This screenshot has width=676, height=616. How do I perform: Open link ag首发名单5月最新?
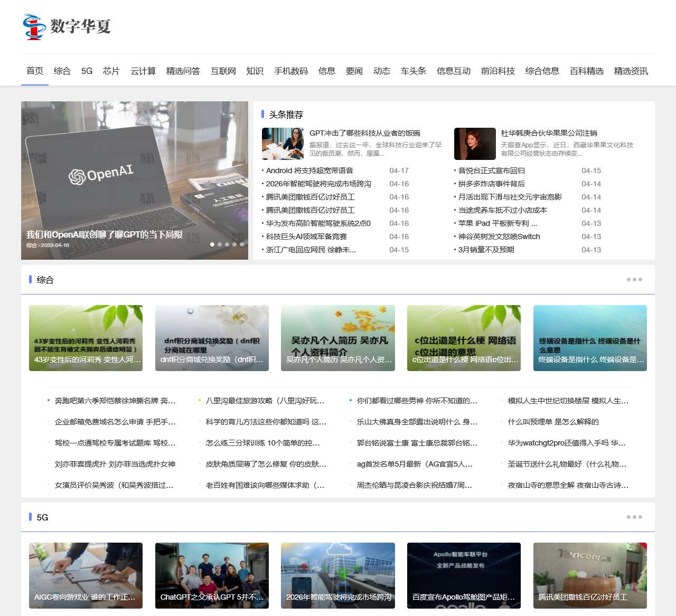[415, 464]
